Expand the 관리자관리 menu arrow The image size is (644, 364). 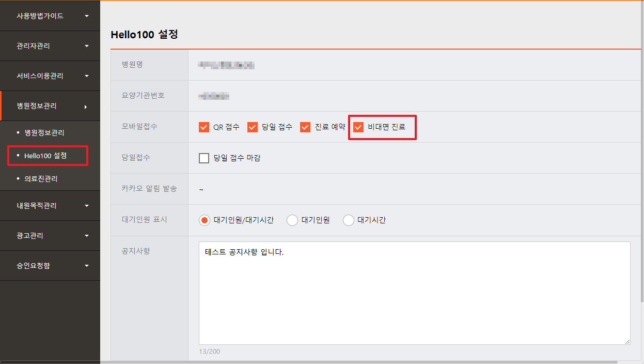(87, 46)
